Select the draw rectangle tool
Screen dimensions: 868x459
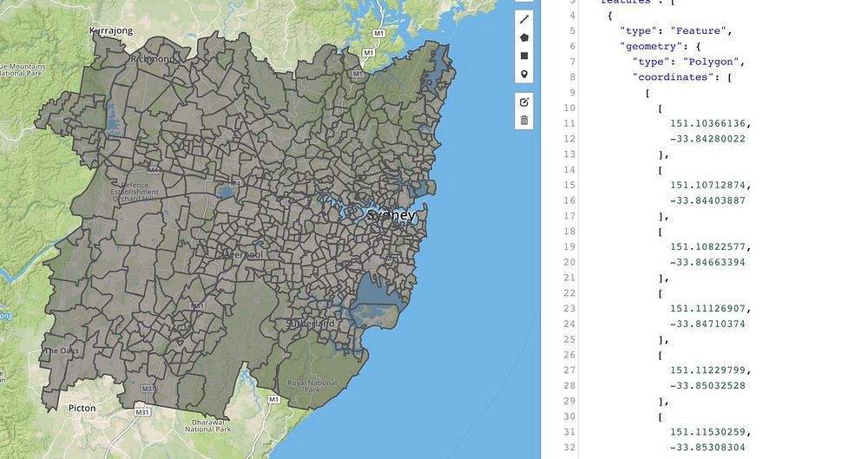[x=524, y=56]
